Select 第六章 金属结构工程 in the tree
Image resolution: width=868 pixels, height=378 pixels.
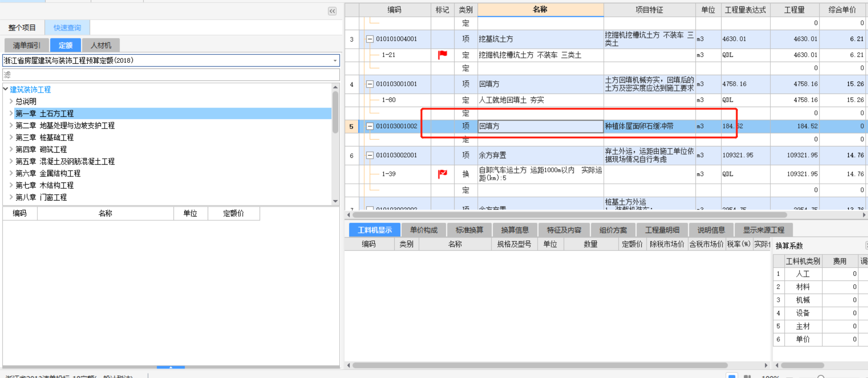click(x=48, y=173)
